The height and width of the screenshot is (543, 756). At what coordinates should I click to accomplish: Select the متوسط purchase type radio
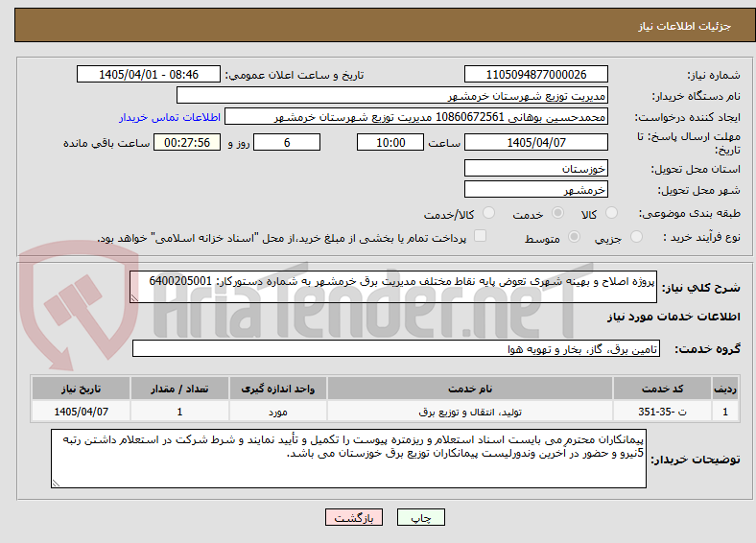(574, 237)
